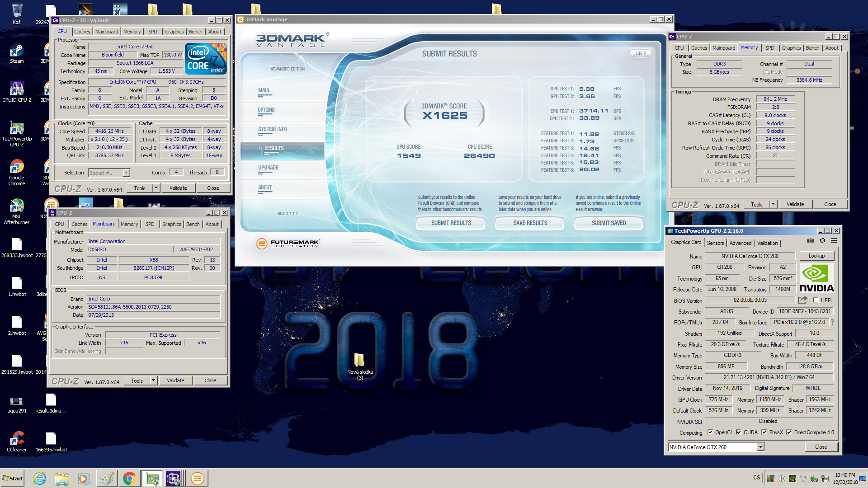Expand Tools arrow in the Mainboard CPU-Z window
The image size is (868, 488).
(x=153, y=380)
